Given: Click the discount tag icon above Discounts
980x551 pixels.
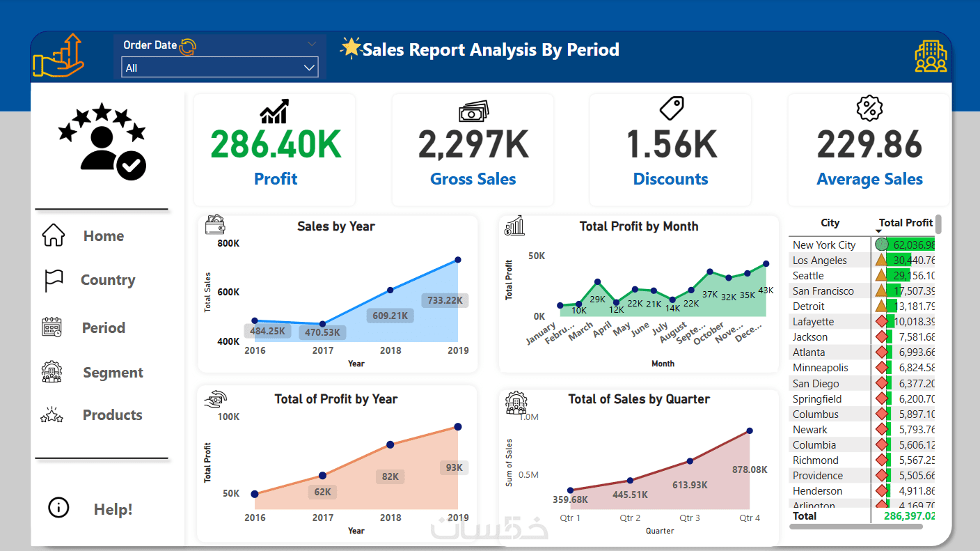Looking at the screenshot, I should click(672, 109).
